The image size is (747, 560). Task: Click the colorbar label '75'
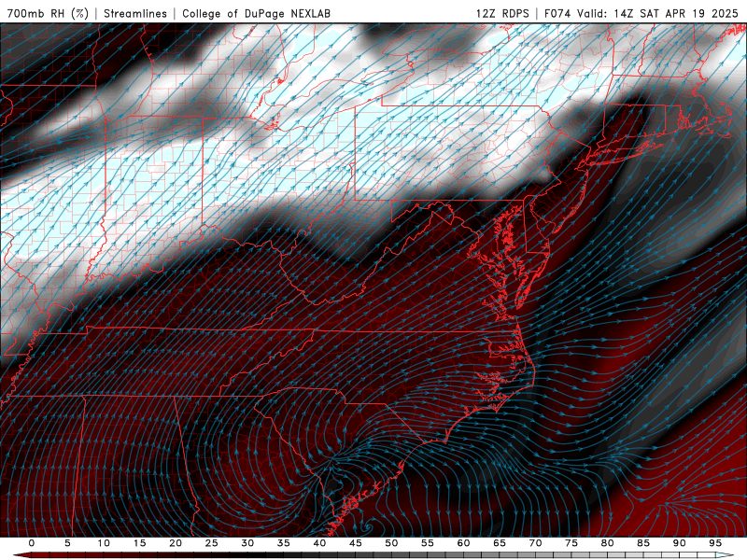click(x=571, y=543)
